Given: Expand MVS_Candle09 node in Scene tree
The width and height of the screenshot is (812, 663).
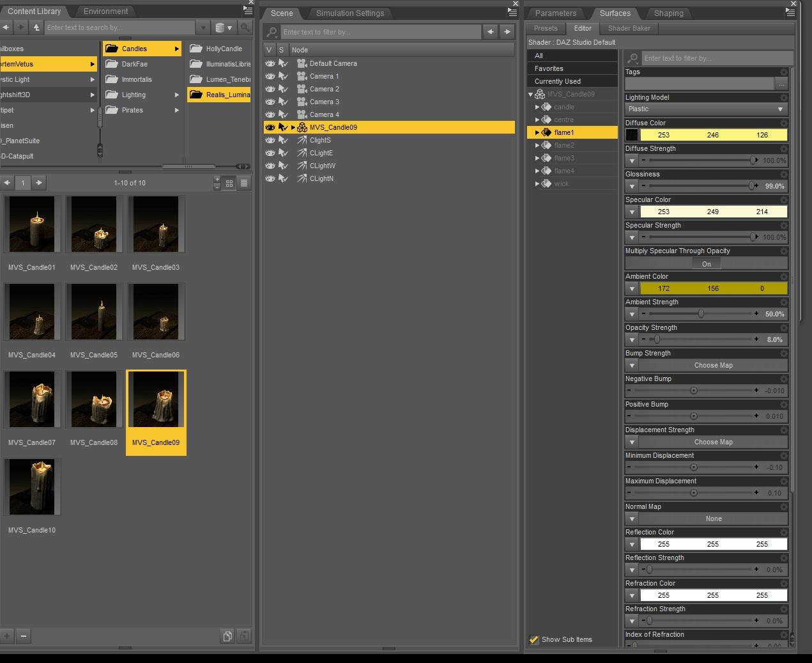Looking at the screenshot, I should (293, 127).
